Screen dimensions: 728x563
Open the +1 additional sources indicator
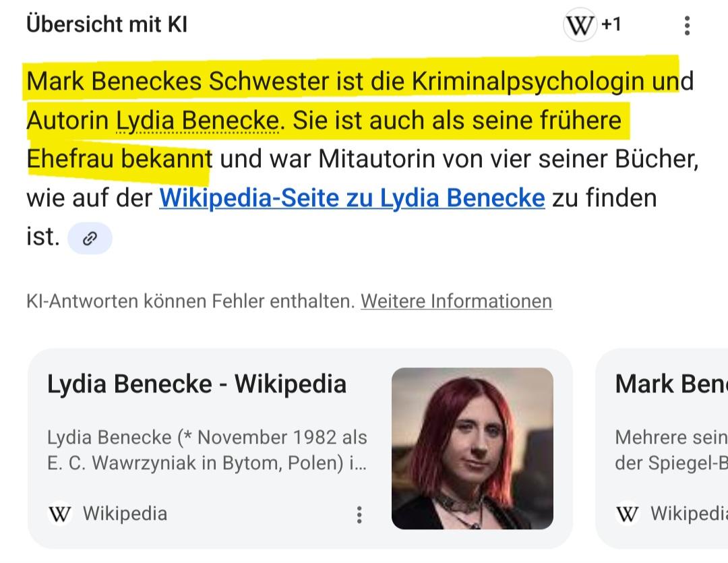[x=611, y=24]
